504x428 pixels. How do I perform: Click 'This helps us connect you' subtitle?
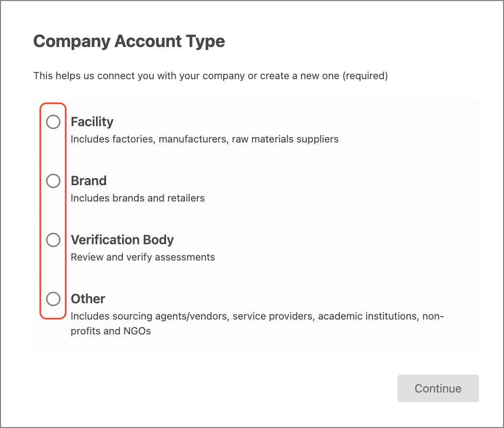point(211,76)
